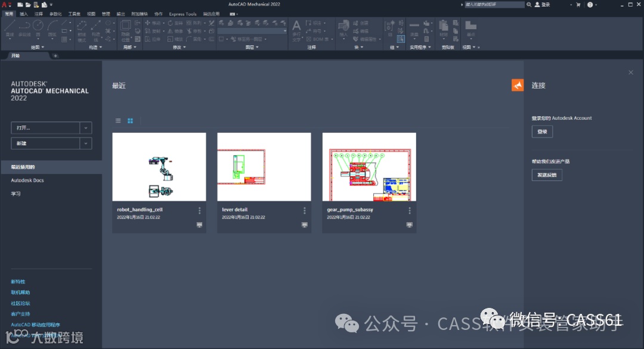This screenshot has height=349, width=644.
Task: Click the 登录 sign-in link in title bar
Action: (543, 5)
